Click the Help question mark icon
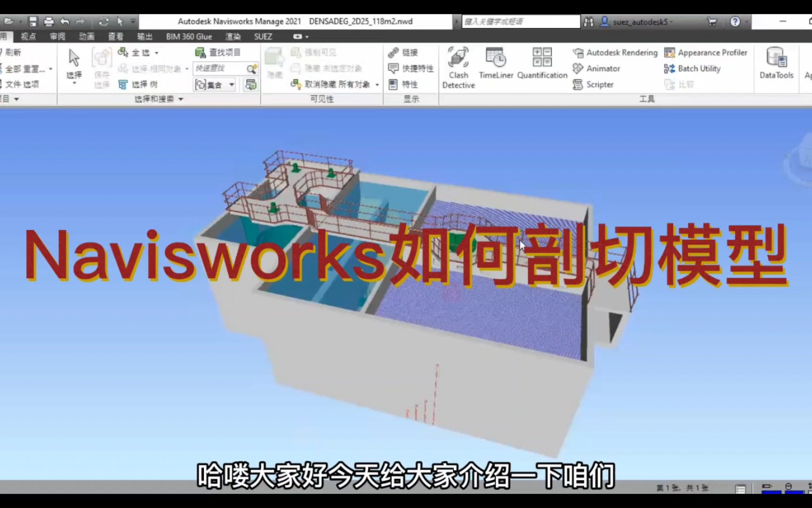812x508 pixels. click(735, 22)
